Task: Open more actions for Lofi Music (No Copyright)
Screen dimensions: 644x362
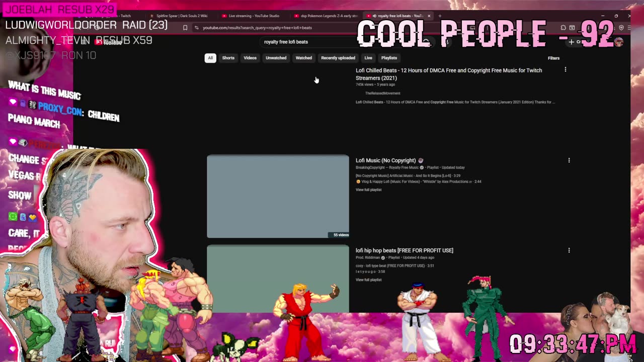Action: 569,160
